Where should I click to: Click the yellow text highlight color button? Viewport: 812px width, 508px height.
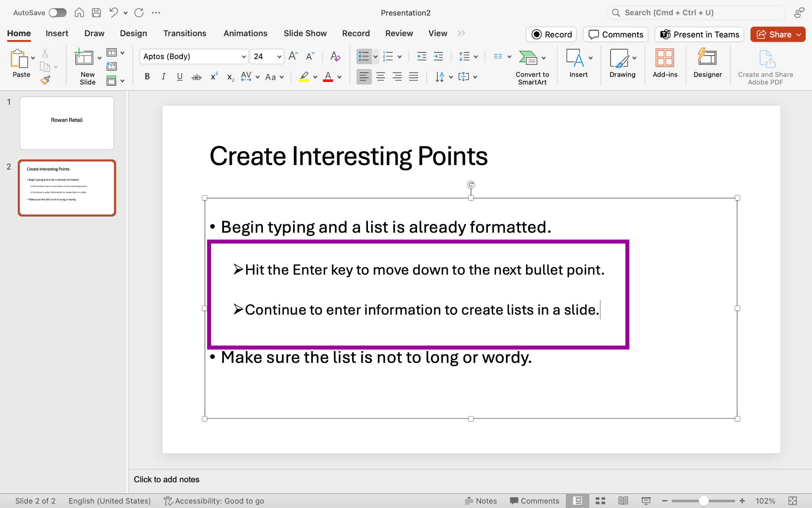point(304,77)
